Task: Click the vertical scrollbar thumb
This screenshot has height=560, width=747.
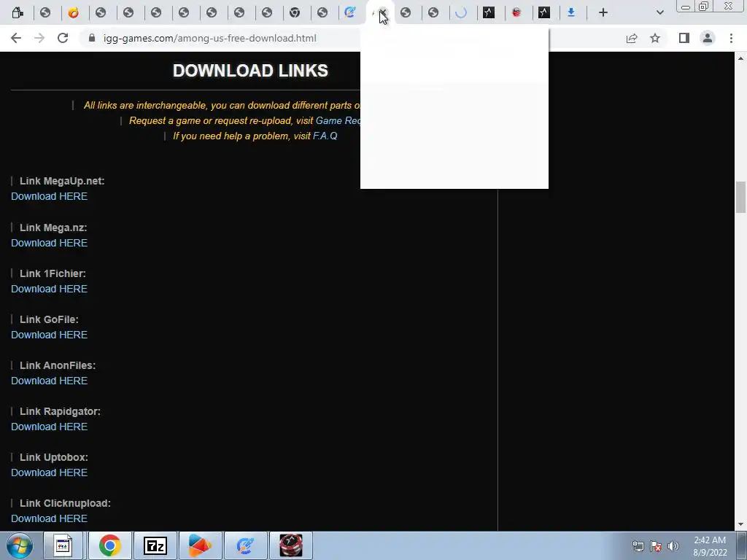Action: (x=740, y=197)
